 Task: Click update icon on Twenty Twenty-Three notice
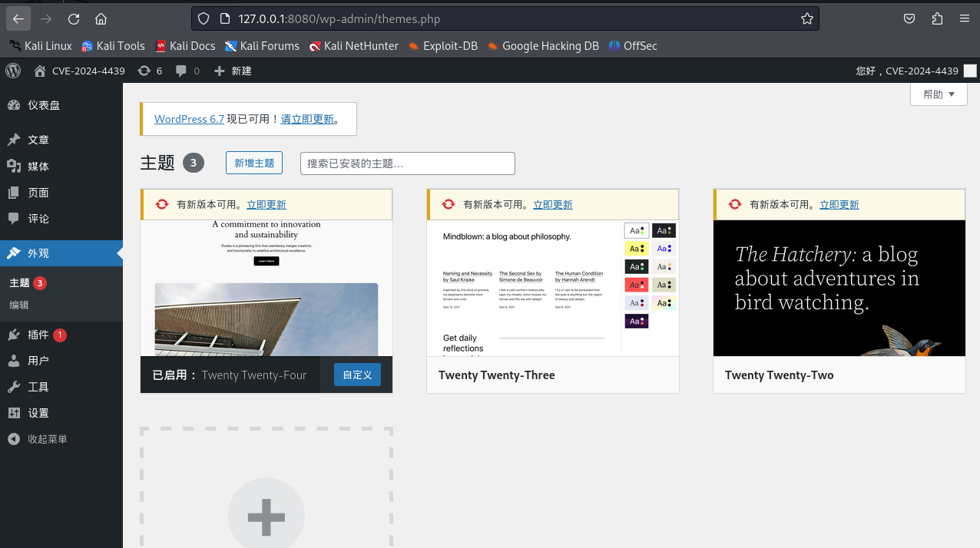(x=449, y=204)
